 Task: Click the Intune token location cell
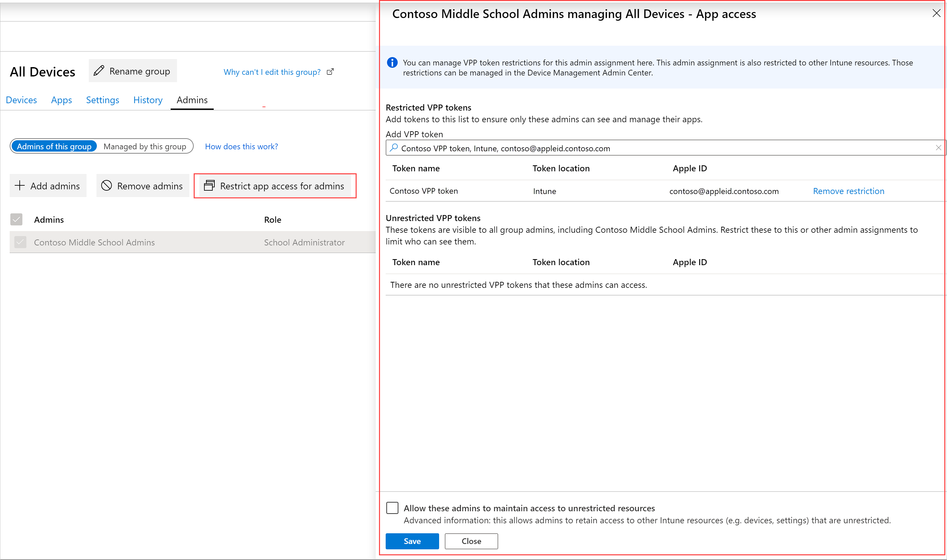(544, 191)
